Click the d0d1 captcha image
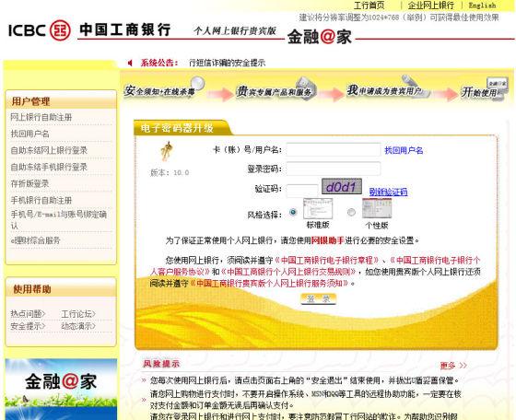This screenshot has width=516, height=420. coord(342,186)
